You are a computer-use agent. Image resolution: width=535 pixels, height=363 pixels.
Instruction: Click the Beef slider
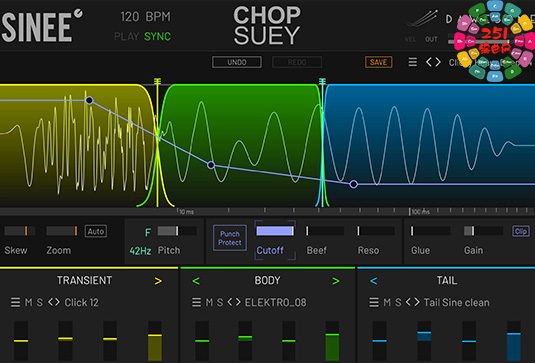pyautogui.click(x=324, y=231)
